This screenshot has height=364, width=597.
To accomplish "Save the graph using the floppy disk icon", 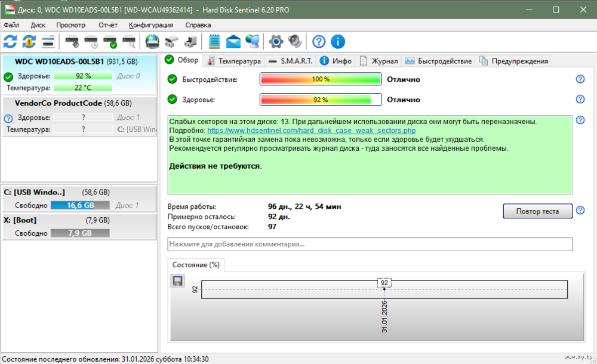I will [x=177, y=280].
